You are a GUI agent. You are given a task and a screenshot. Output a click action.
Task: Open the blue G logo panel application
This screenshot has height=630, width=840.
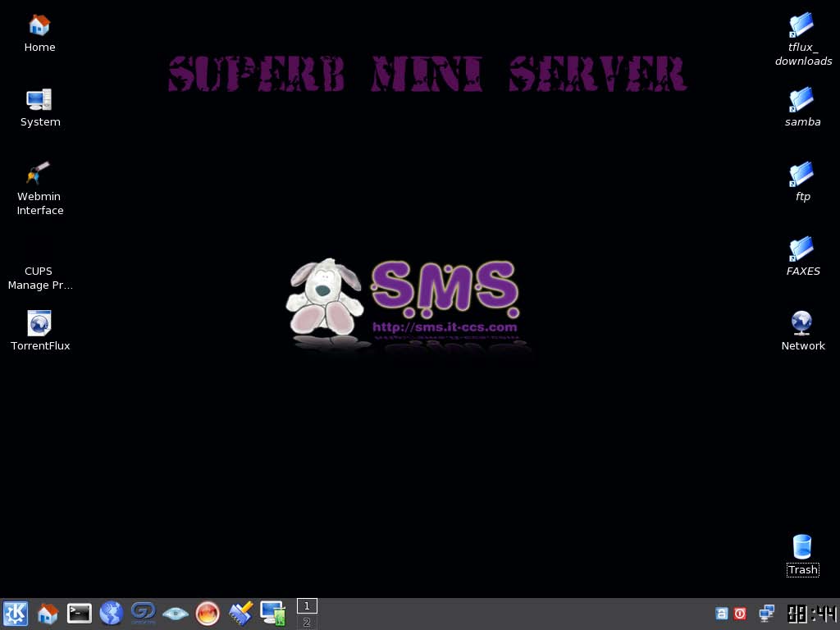(143, 614)
